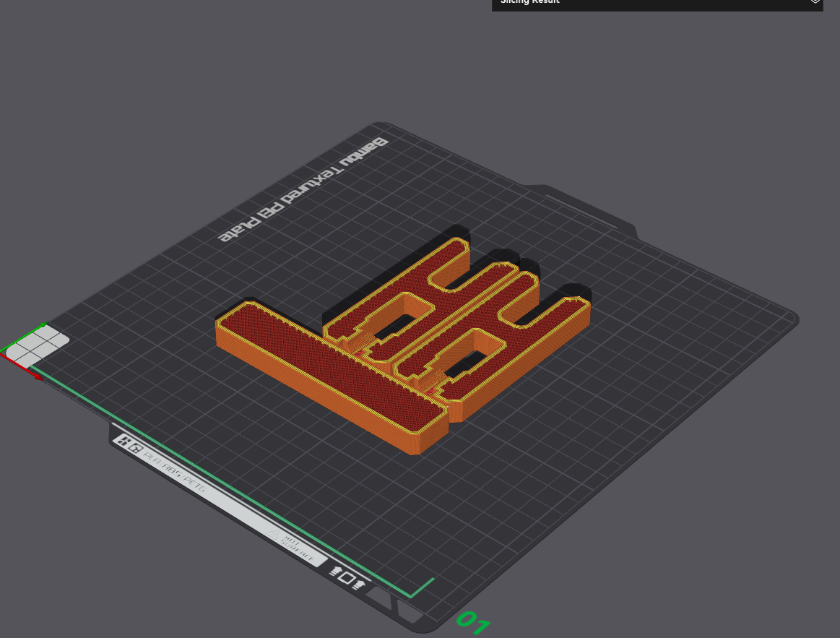Click the Bambu Textured PEI Plate label
840x638 pixels.
coord(303,189)
